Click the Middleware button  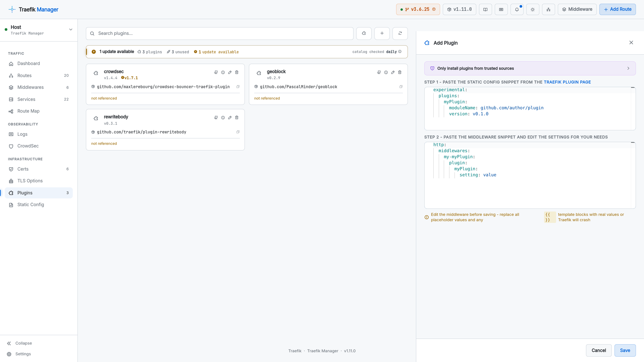[x=577, y=9]
